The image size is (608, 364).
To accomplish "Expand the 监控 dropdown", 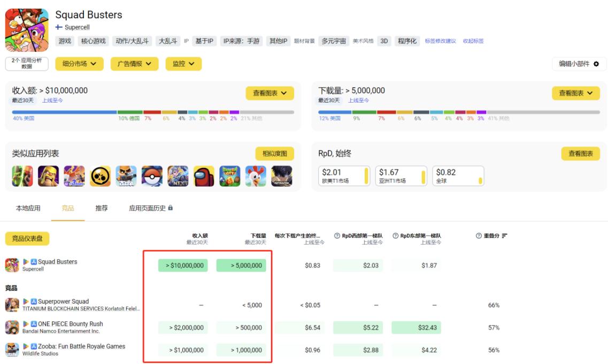I will click(183, 64).
